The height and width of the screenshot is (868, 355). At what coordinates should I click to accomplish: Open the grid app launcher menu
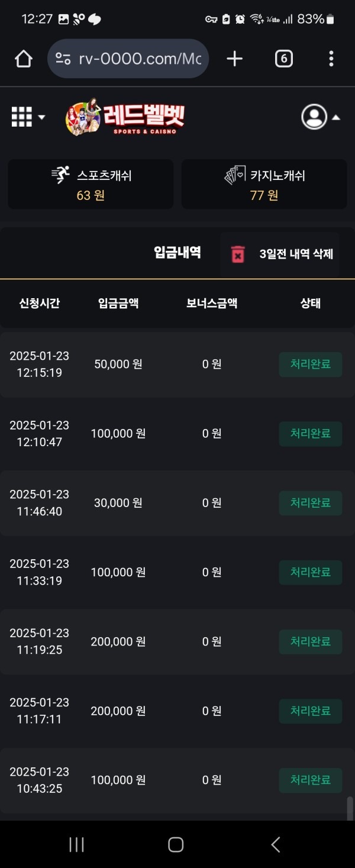pos(21,117)
